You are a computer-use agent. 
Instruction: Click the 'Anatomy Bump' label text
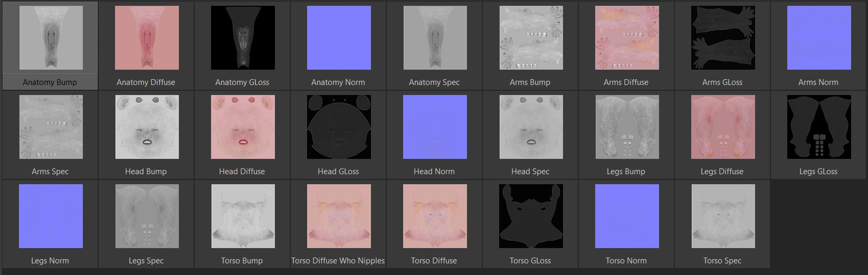(50, 82)
